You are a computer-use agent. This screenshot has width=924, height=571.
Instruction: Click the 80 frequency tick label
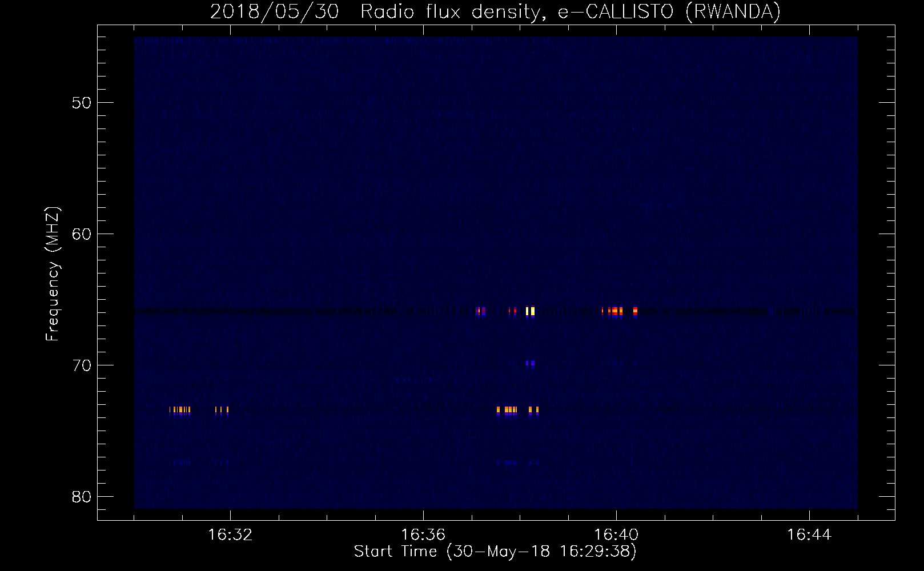(x=81, y=497)
